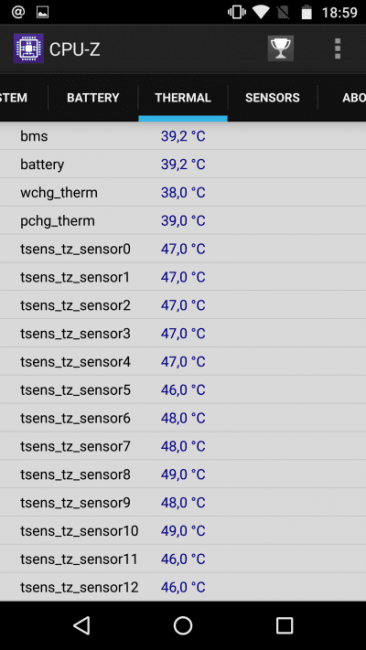Switch to the BATTERY tab

pos(93,98)
